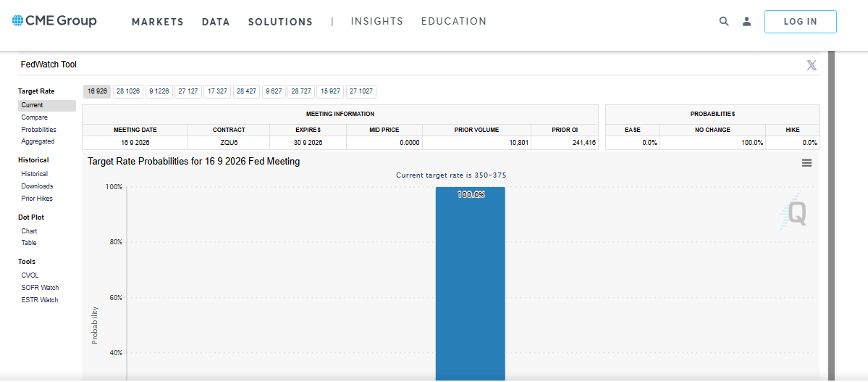Open the Historical sidebar link
The width and height of the screenshot is (868, 382).
tap(34, 174)
